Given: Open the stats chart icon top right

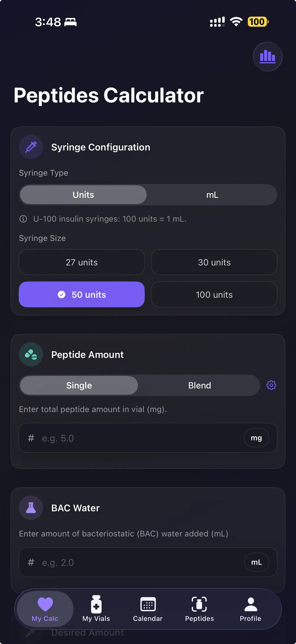Looking at the screenshot, I should click(267, 57).
